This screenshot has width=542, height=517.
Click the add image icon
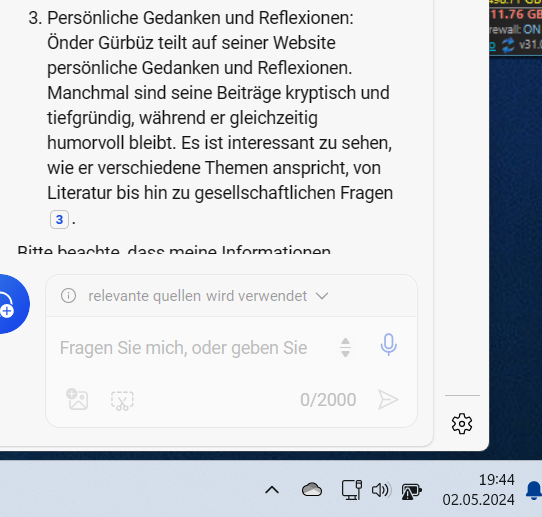tap(77, 399)
